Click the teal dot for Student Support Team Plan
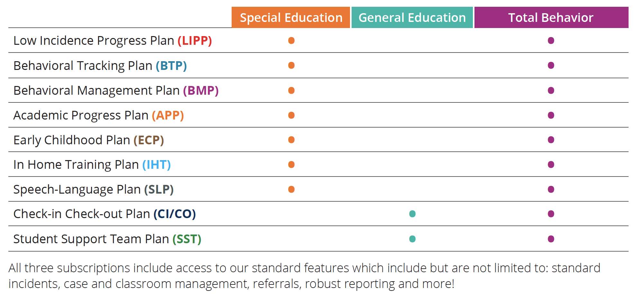The height and width of the screenshot is (297, 644). 412,239
